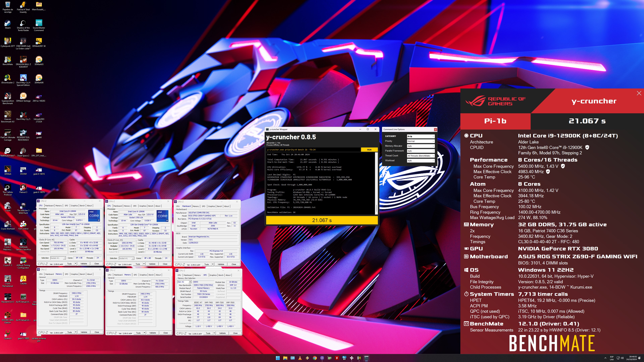Expand the Workload dropdown
Viewport: 644px width, 362px height.
coord(421,161)
